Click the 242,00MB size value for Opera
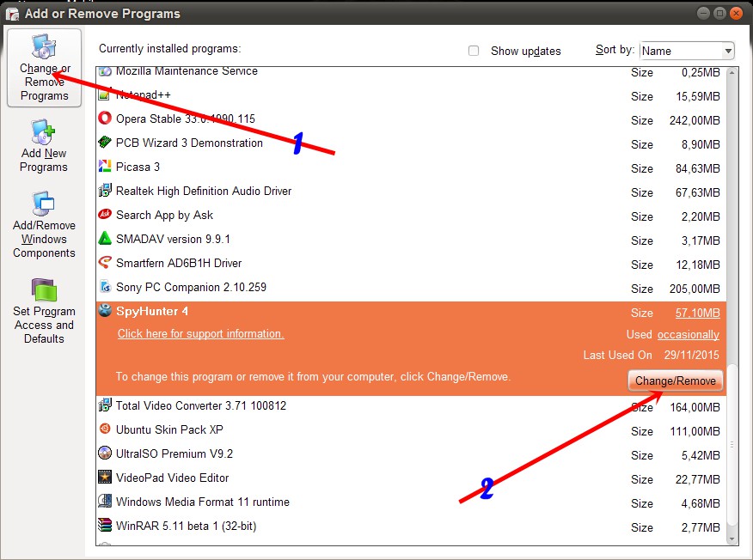753x560 pixels. click(x=695, y=120)
